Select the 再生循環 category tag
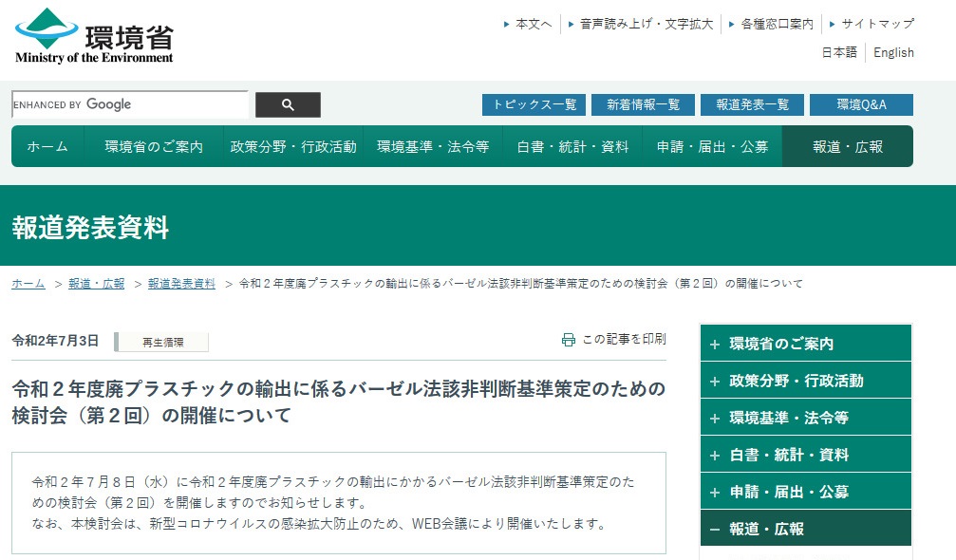This screenshot has width=956, height=560. tap(160, 342)
